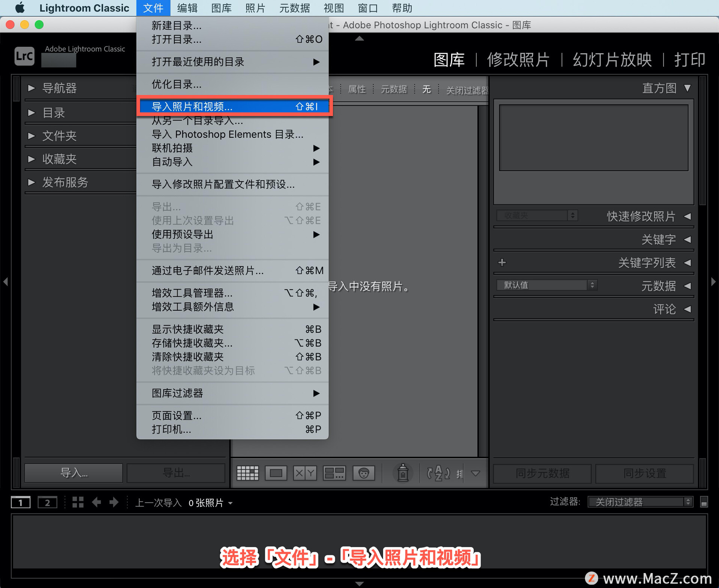
Task: Switch to loupe view icon
Action: [x=276, y=473]
